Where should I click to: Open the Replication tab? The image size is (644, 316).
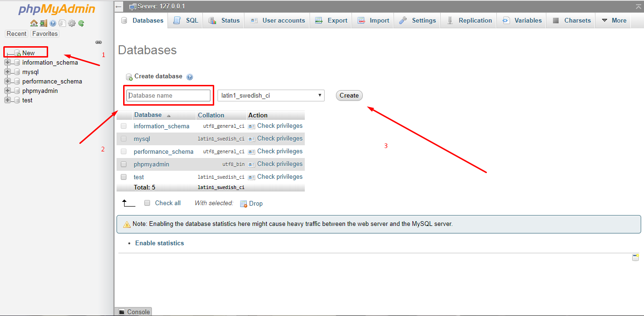pos(475,20)
